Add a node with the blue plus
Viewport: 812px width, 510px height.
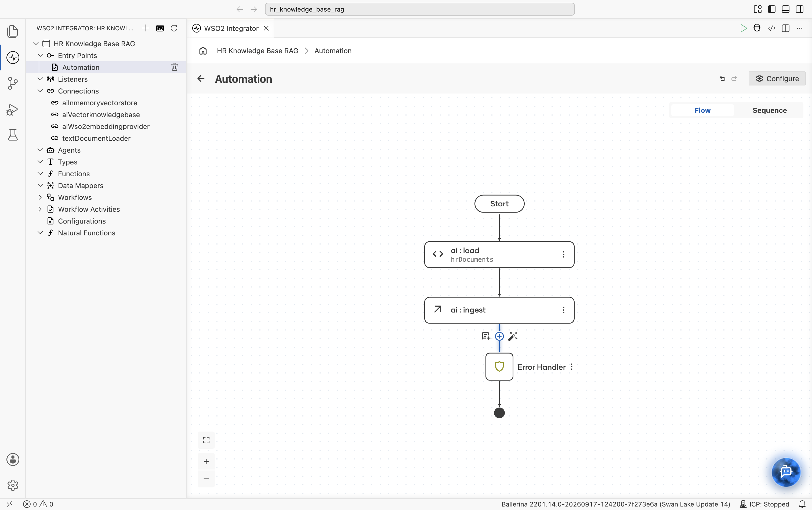pyautogui.click(x=499, y=336)
